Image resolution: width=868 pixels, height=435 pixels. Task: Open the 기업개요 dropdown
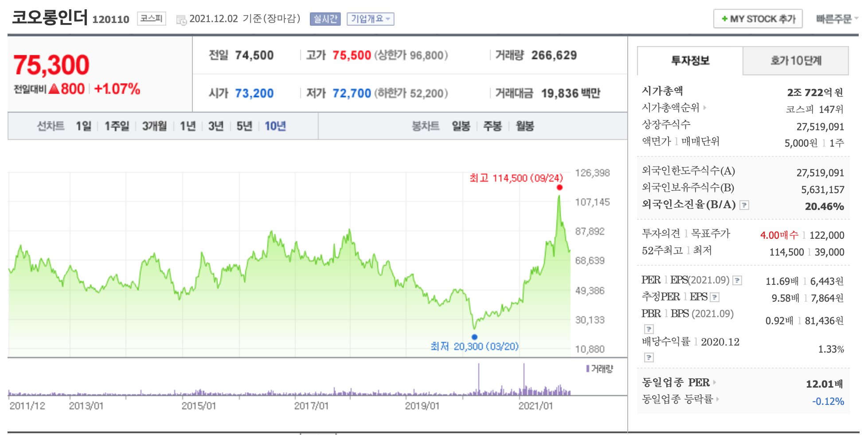pos(370,19)
